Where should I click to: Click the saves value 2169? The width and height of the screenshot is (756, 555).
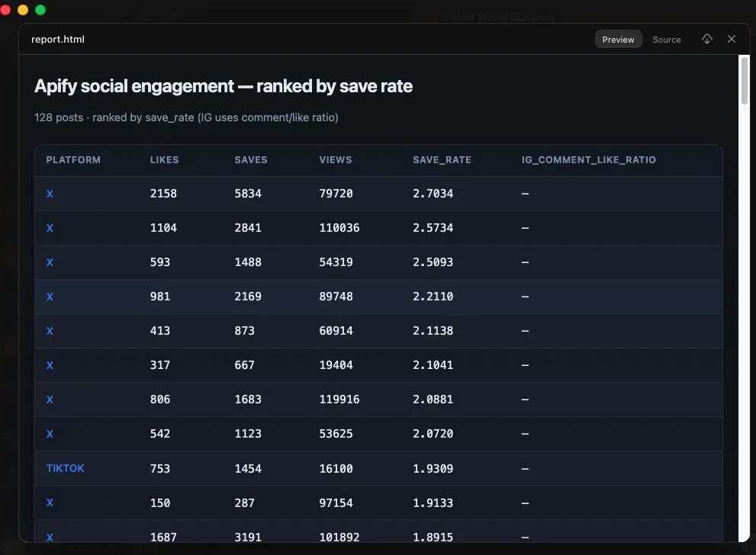click(x=248, y=297)
